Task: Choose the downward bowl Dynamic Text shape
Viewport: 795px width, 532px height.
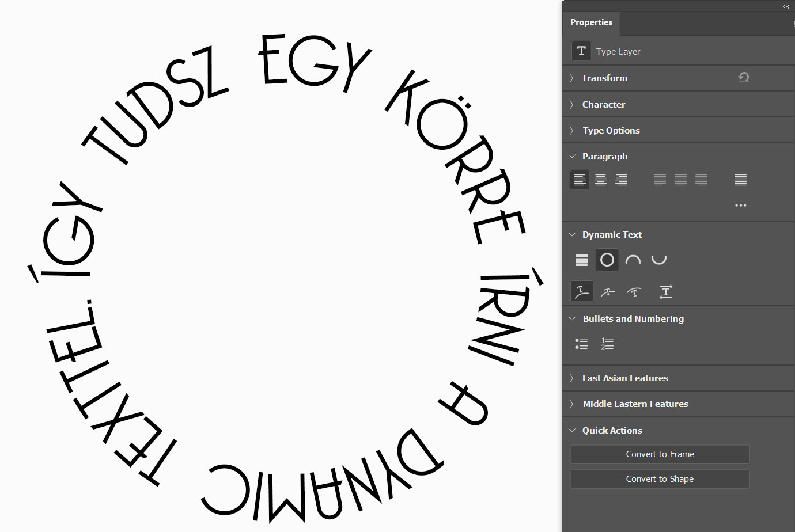Action: coord(658,260)
